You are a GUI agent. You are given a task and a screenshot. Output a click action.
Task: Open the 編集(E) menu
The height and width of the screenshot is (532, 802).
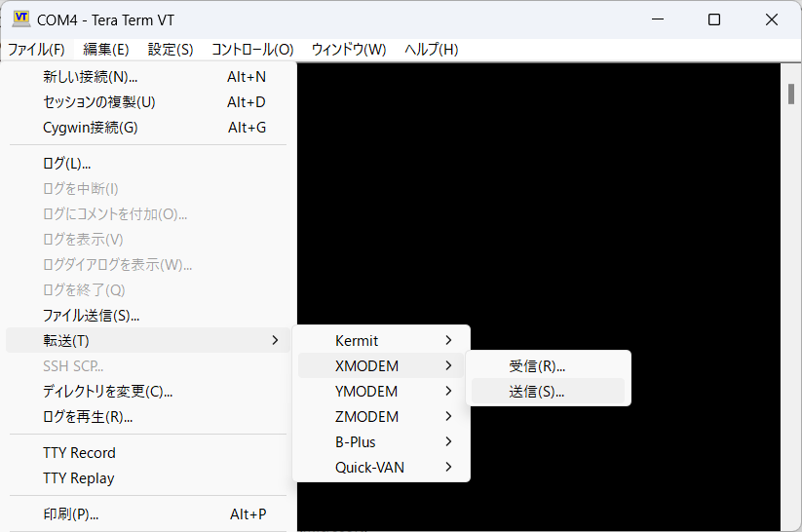pos(106,50)
